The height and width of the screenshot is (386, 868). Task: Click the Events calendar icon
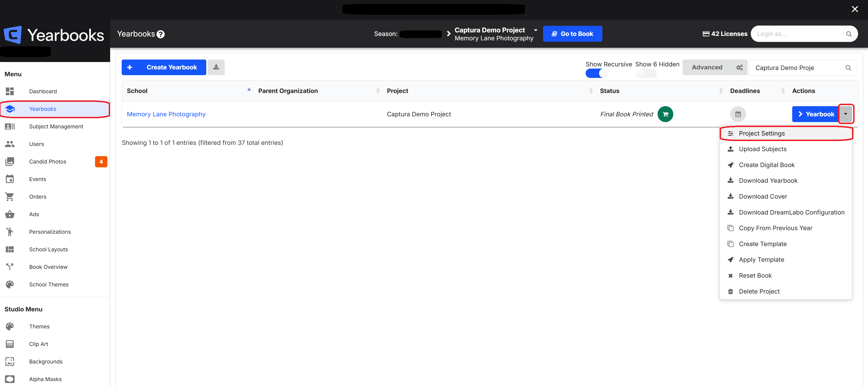click(10, 179)
